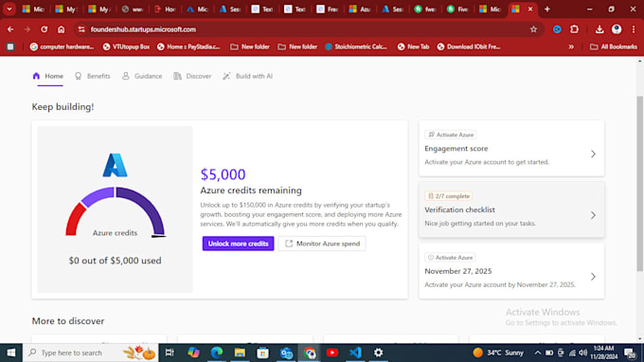Screen dimensions: 644x362
Task: Open Copilot icon on the taskbar
Action: click(193, 353)
